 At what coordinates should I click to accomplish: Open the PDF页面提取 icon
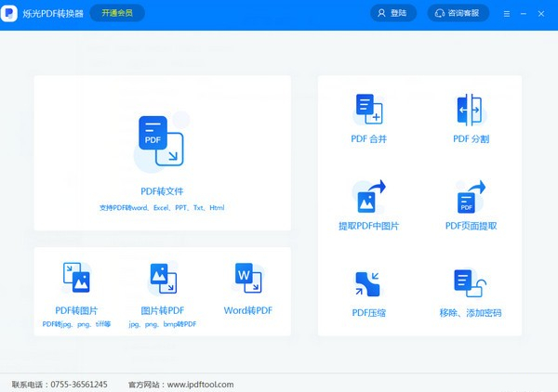pyautogui.click(x=471, y=196)
